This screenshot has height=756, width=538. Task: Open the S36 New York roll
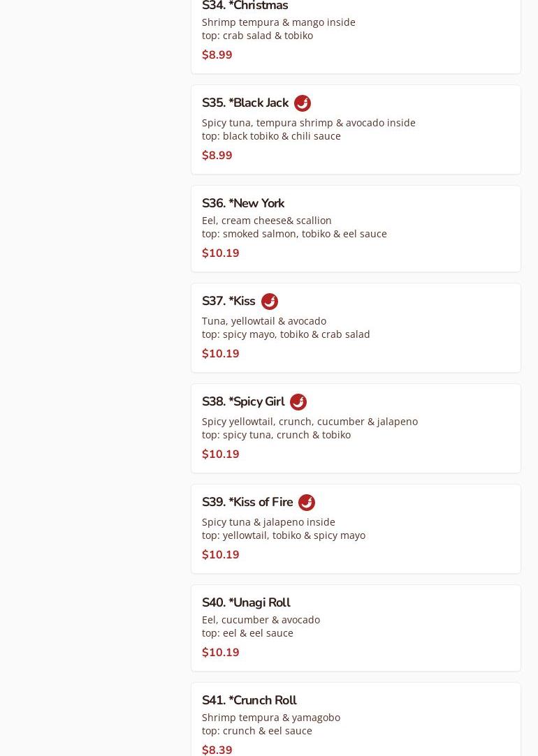[x=243, y=203]
